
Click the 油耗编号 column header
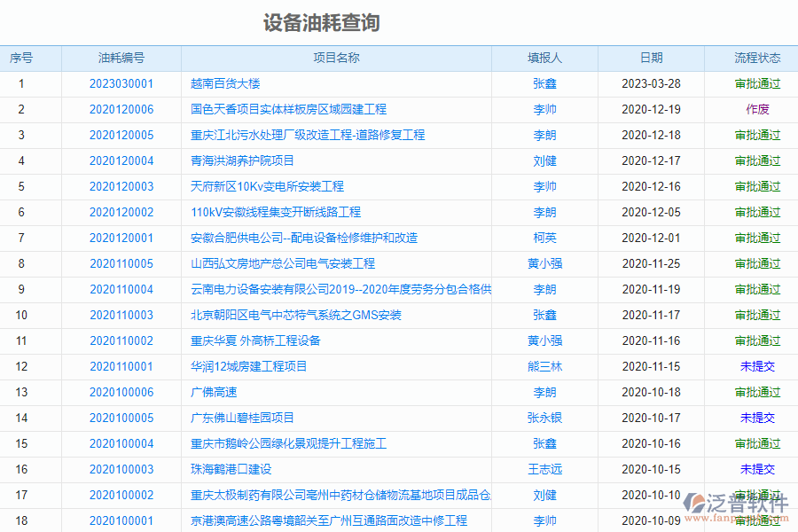coord(121,58)
